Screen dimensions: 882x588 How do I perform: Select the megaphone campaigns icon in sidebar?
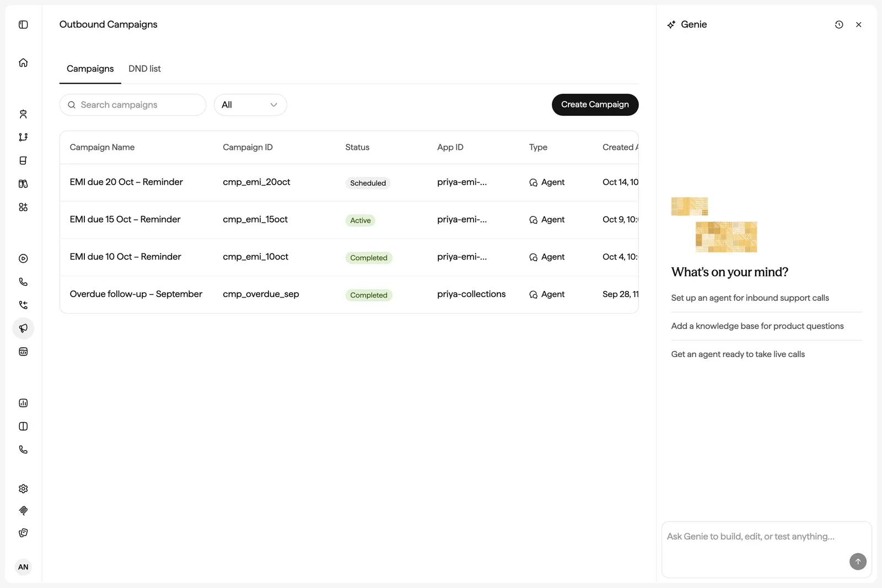point(23,328)
